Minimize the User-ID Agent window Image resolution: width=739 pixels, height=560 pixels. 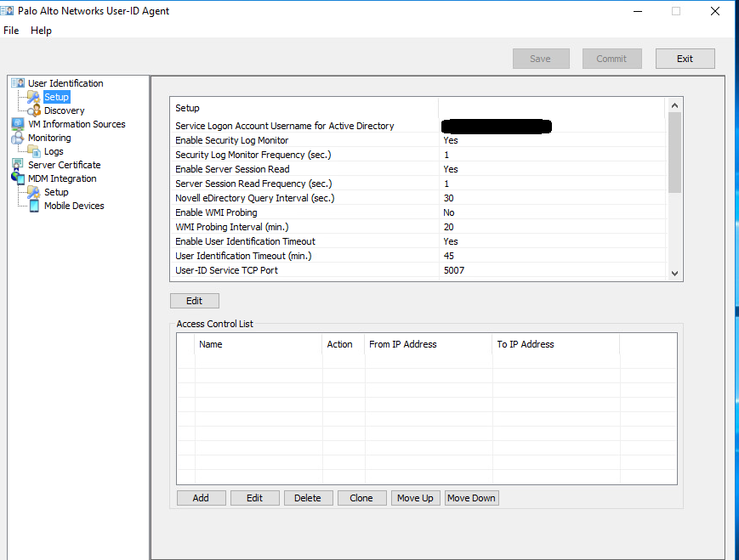[x=638, y=11]
